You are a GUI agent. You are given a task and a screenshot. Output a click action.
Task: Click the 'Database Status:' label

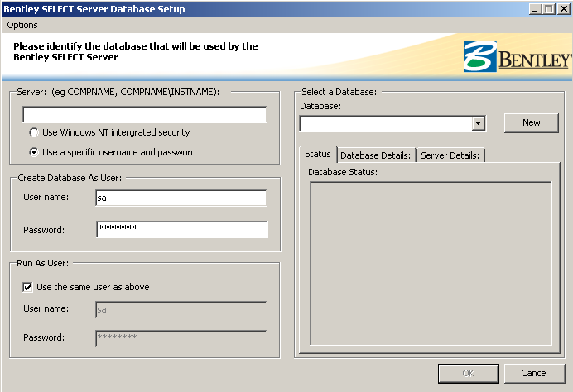[x=343, y=172]
